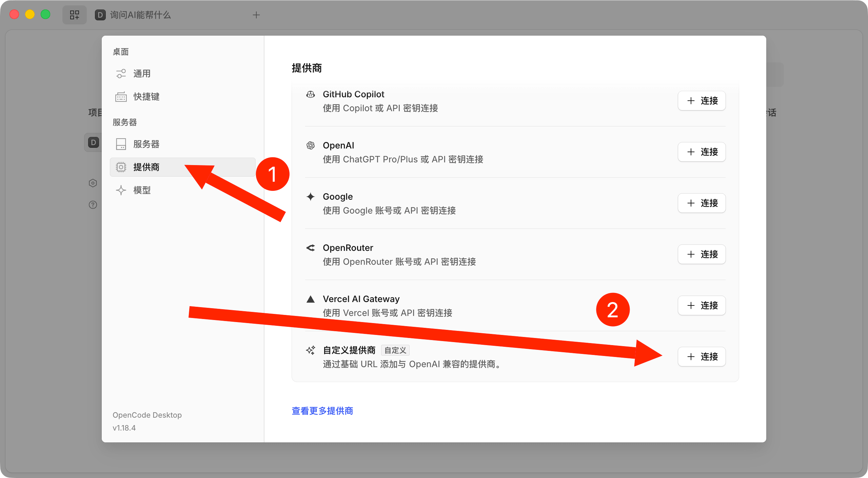Click the Vercel AI Gateway provider name
868x478 pixels.
(x=361, y=299)
